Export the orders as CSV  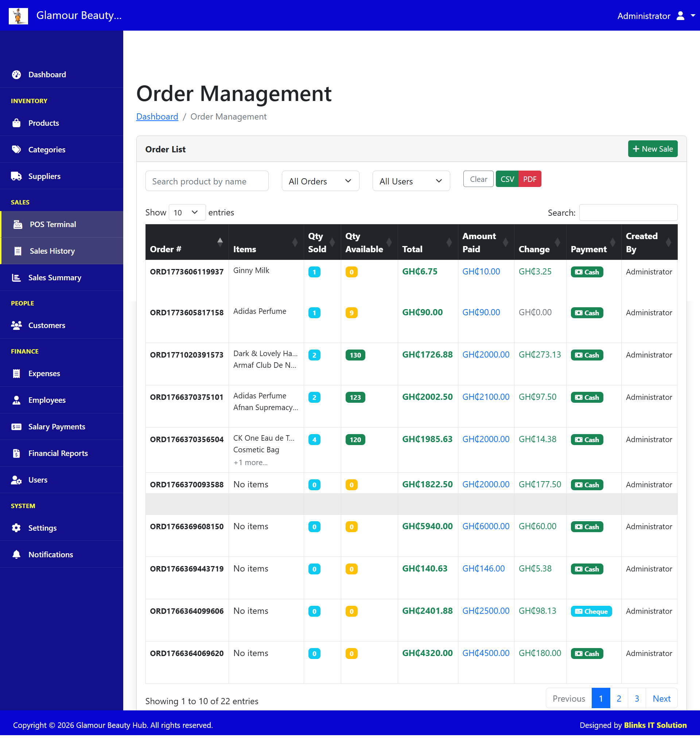click(507, 179)
